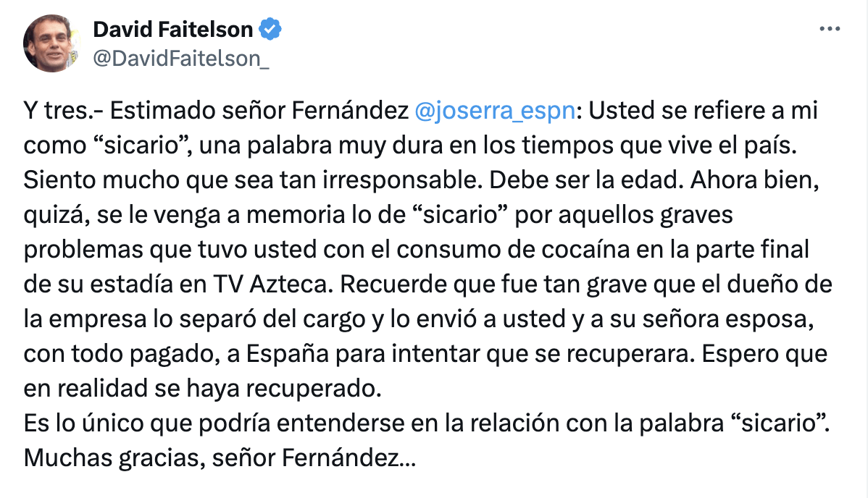Click the phrase "en realidad se haya recuperado"
Image resolution: width=868 pixels, height=498 pixels.
coord(201,388)
